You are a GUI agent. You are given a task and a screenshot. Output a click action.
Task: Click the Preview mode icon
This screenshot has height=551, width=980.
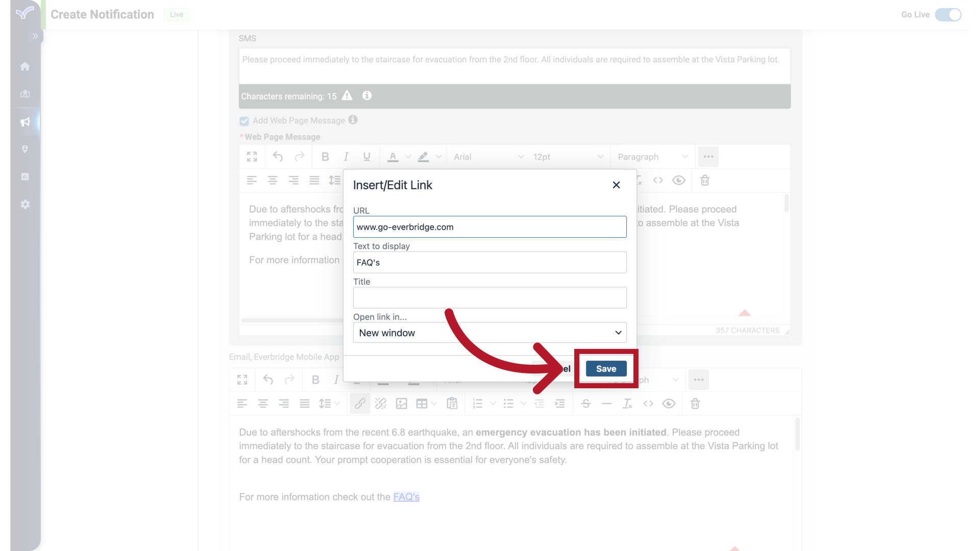[x=679, y=180]
